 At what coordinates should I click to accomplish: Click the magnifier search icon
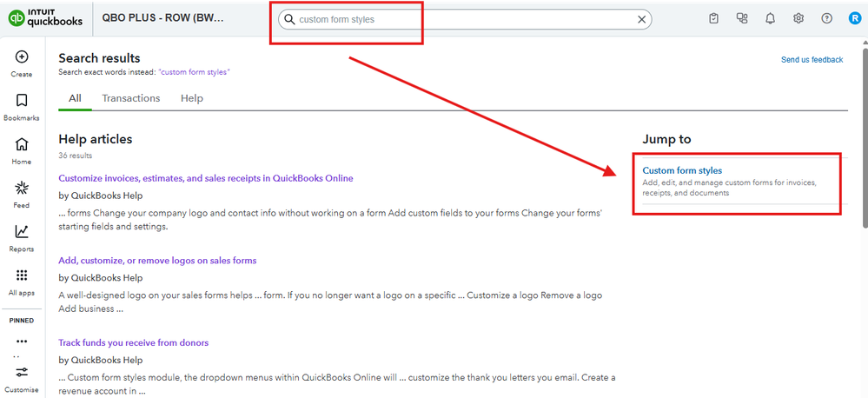pyautogui.click(x=289, y=19)
